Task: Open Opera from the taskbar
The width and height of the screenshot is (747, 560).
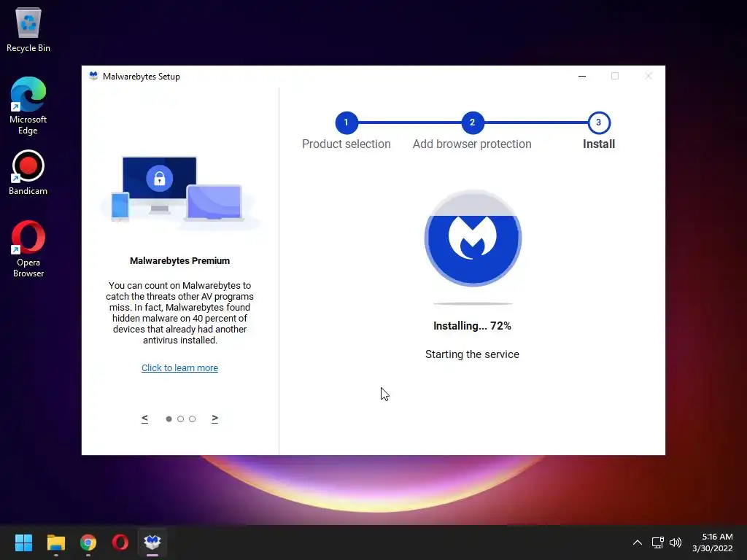Action: (120, 542)
